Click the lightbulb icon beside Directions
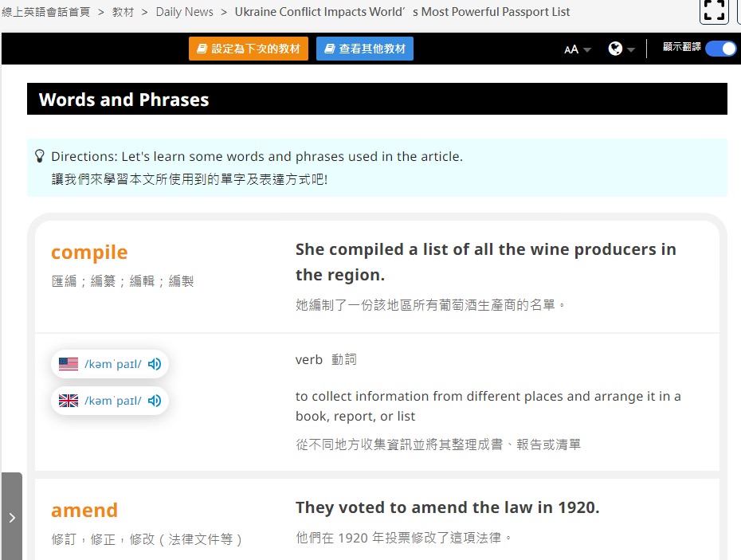 [40, 156]
